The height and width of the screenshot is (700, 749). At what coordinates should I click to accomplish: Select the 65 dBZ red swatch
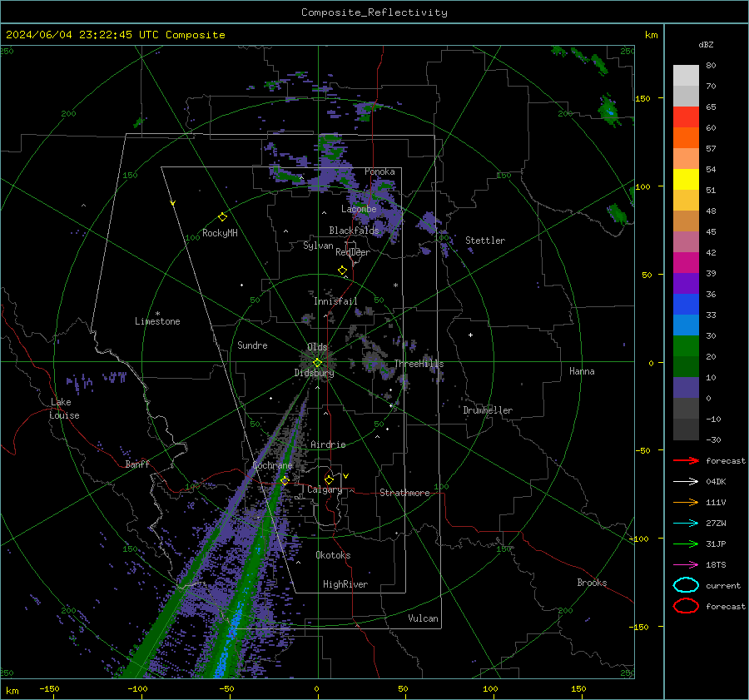686,117
